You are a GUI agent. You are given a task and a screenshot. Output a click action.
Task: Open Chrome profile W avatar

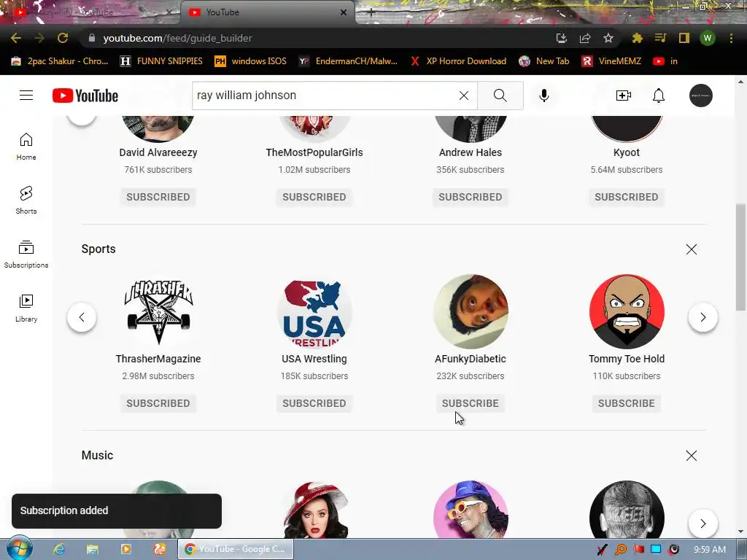pos(708,38)
